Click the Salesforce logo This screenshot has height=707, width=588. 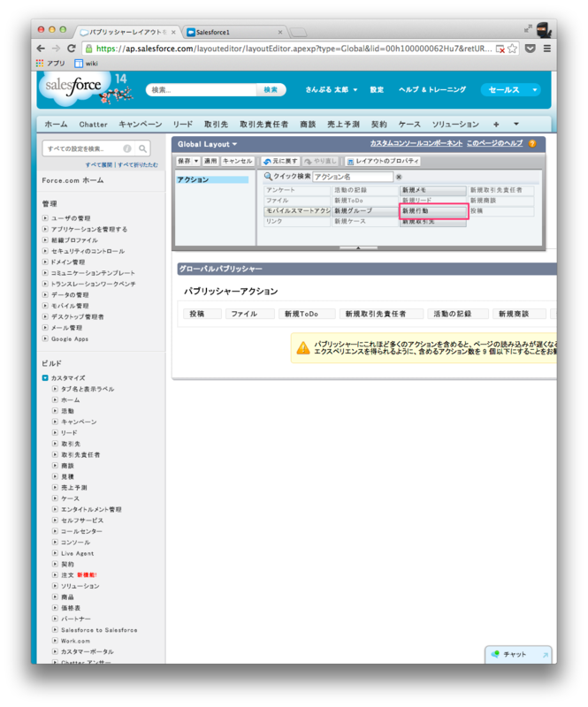click(74, 86)
